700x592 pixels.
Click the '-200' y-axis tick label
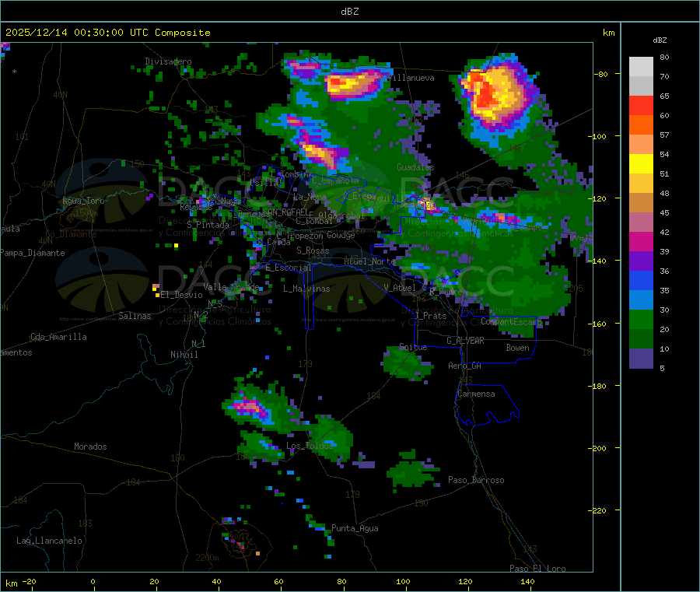[x=597, y=448]
